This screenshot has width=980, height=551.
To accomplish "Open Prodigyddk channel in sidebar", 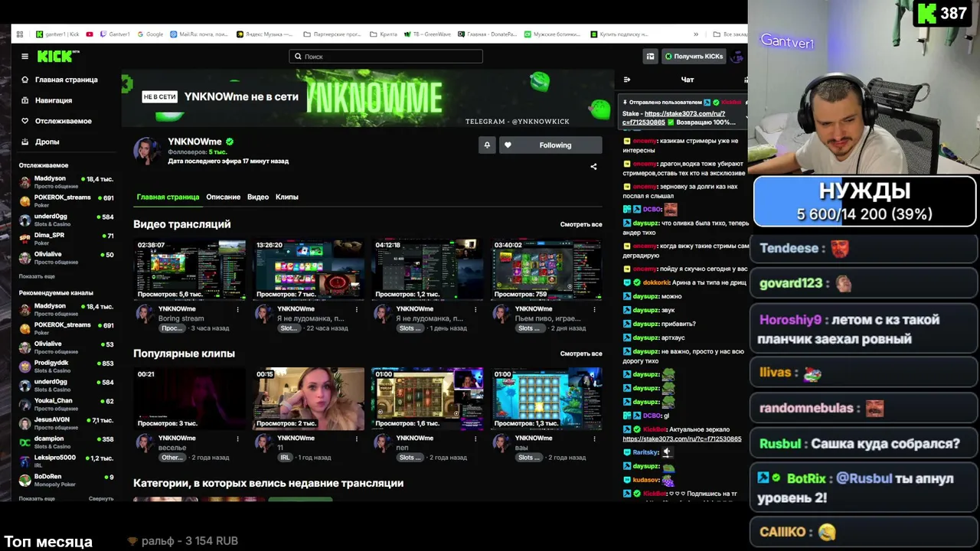I will [66, 366].
